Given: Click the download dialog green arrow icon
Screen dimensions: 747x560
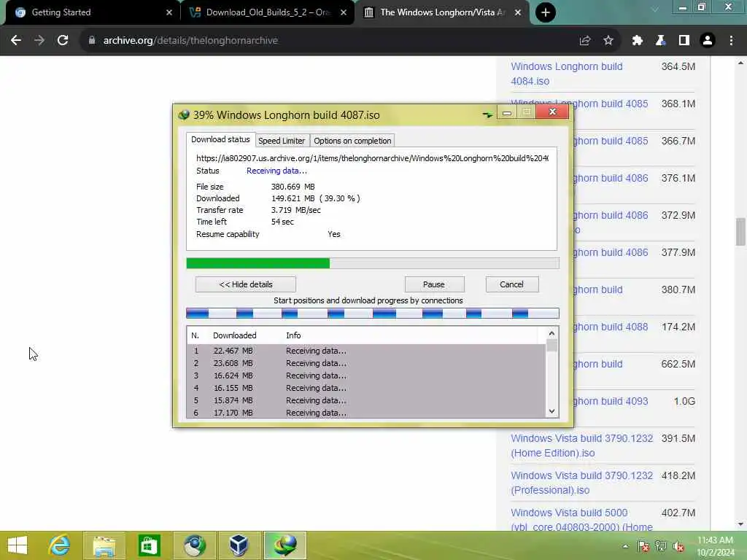Looking at the screenshot, I should pos(487,114).
